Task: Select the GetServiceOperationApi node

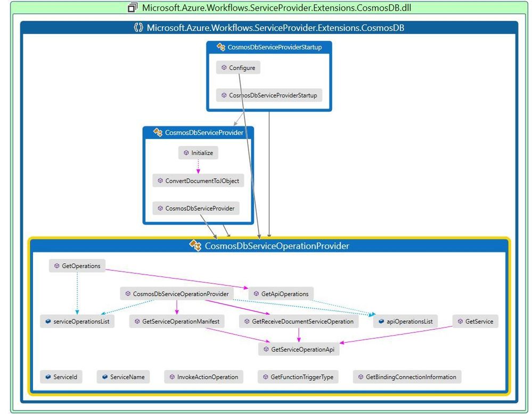Action: (299, 349)
